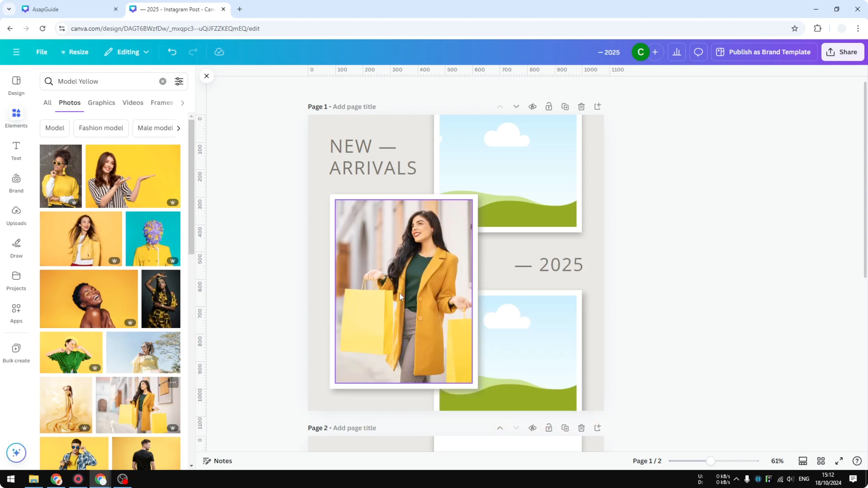The height and width of the screenshot is (488, 868).
Task: Open the Bulk create panel
Action: click(16, 352)
